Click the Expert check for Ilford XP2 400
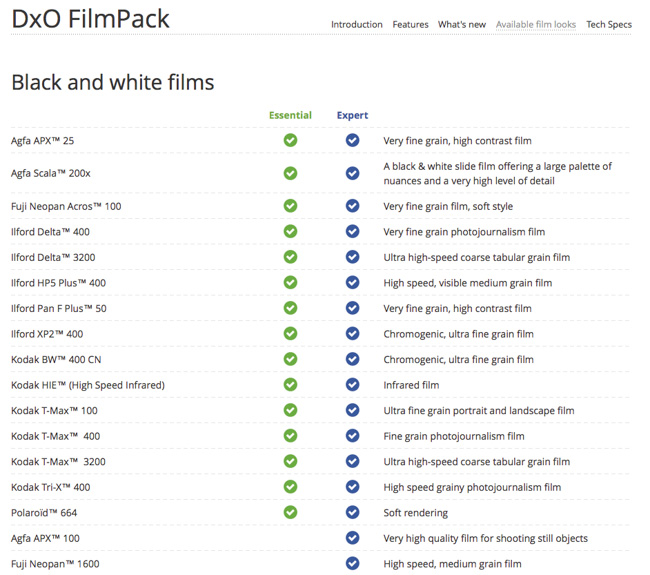 point(352,333)
